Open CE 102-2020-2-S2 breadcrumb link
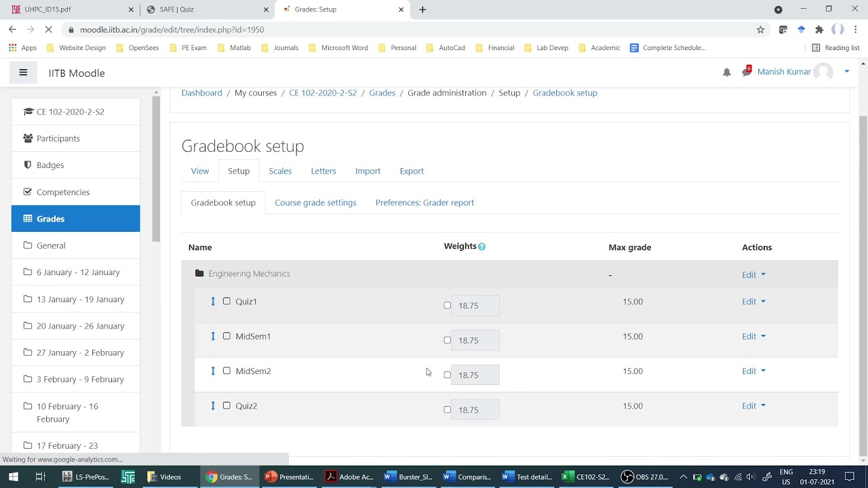 point(323,93)
